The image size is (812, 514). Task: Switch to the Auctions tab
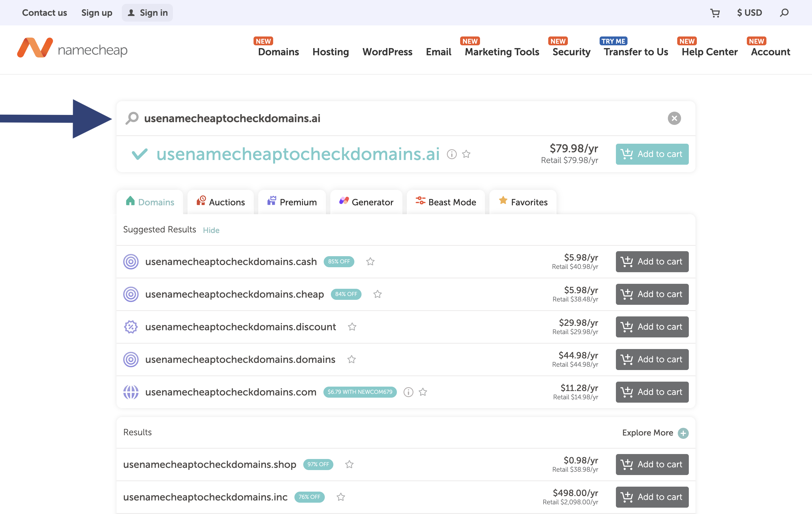click(220, 201)
